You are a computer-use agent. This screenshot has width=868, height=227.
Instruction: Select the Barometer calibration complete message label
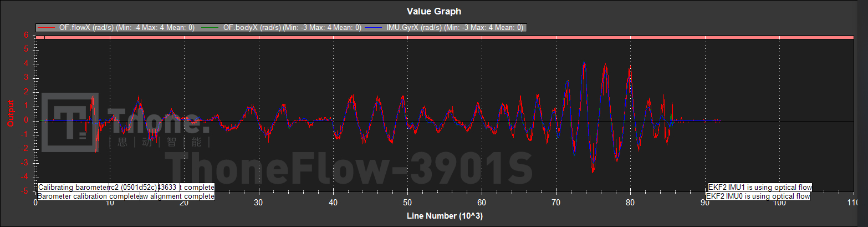88,196
